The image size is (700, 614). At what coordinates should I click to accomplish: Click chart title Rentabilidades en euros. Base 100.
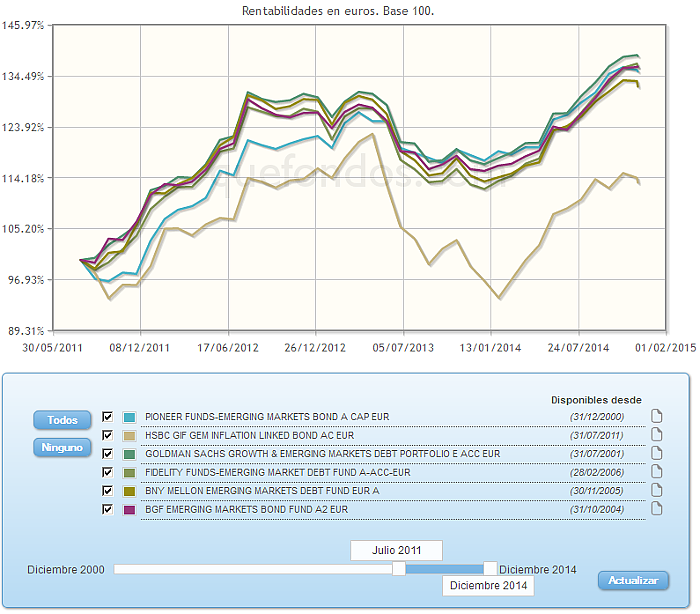coord(338,11)
